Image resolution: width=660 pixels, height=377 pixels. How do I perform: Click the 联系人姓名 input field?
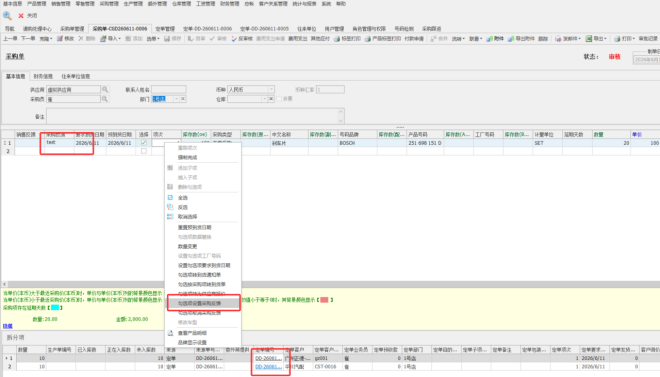pos(169,89)
